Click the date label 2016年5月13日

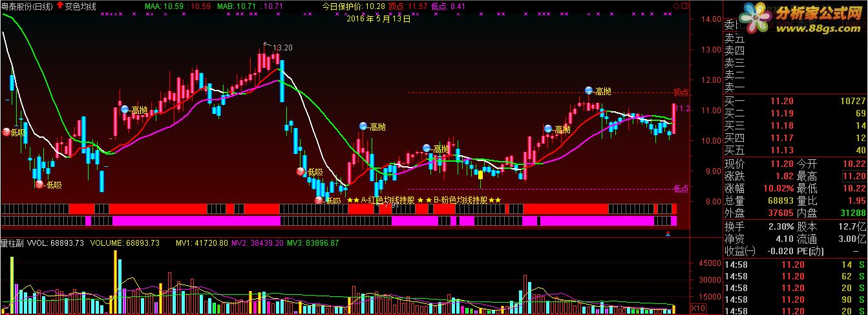[378, 19]
